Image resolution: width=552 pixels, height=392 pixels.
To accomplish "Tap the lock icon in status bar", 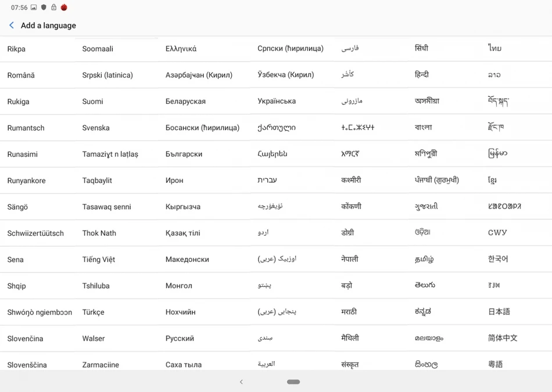I will click(53, 7).
